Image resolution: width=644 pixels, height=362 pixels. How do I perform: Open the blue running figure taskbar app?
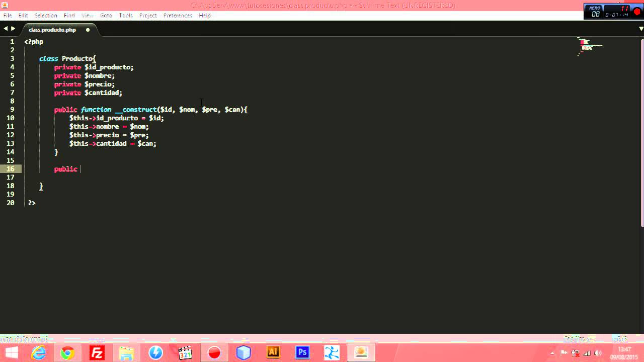(x=332, y=353)
